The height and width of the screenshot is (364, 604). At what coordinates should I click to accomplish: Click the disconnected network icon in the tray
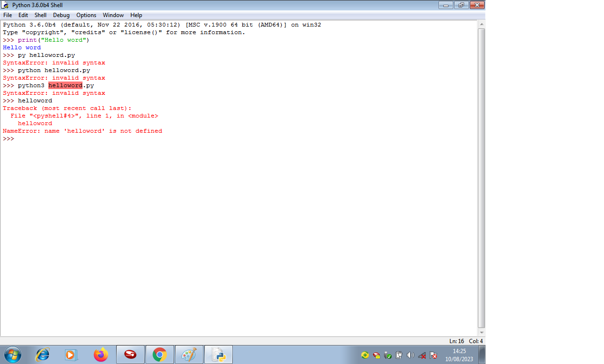coord(421,355)
